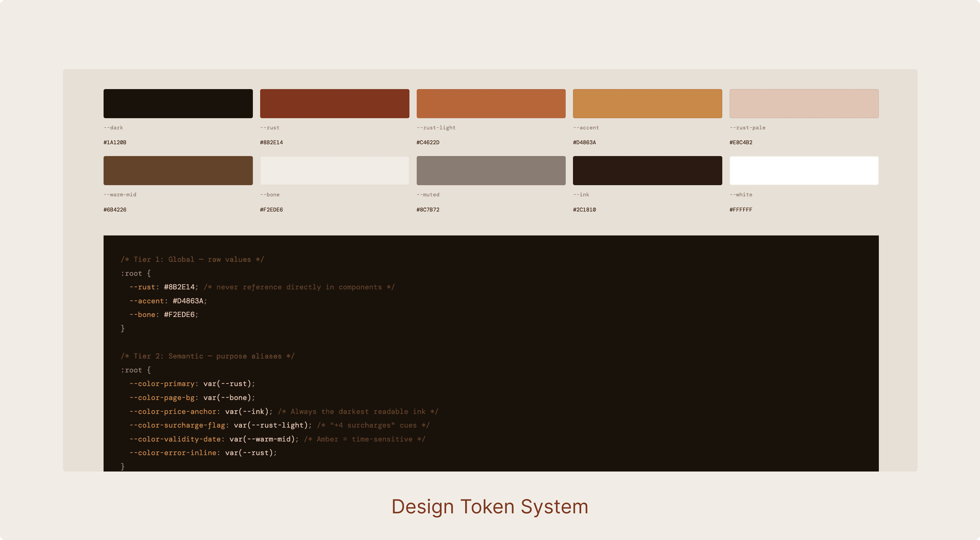
Task: Click the rust-light #C4622D swatch
Action: click(x=491, y=104)
